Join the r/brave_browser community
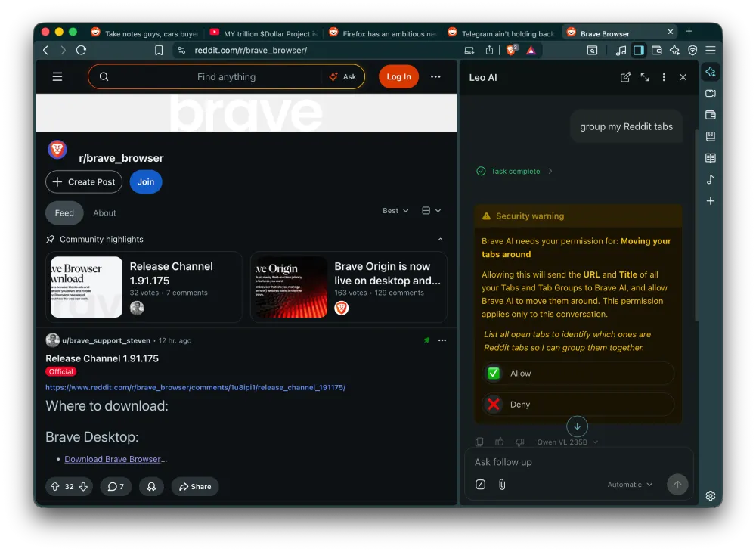This screenshot has width=756, height=552. [146, 181]
